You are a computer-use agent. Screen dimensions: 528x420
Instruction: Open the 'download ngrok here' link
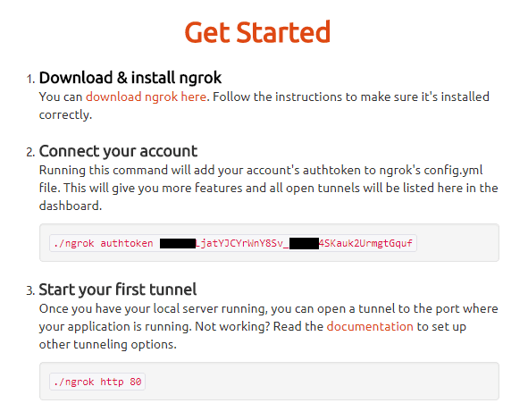(146, 97)
